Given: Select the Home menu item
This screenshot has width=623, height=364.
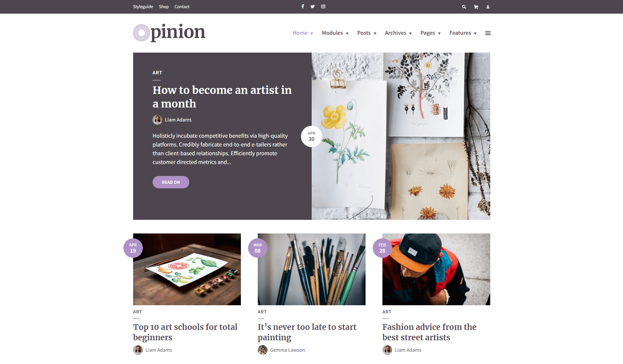Looking at the screenshot, I should click(303, 33).
